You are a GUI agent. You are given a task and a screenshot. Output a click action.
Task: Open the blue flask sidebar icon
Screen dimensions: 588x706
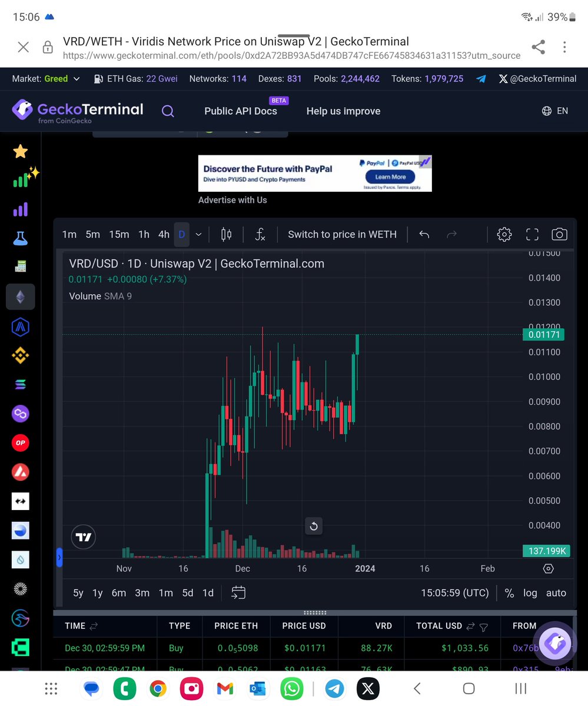pyautogui.click(x=21, y=238)
